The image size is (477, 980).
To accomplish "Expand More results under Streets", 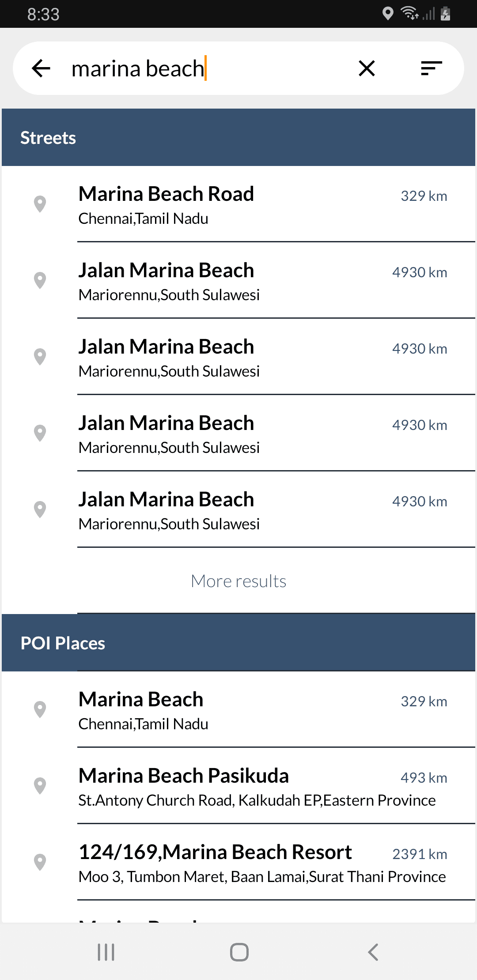I will click(x=238, y=581).
